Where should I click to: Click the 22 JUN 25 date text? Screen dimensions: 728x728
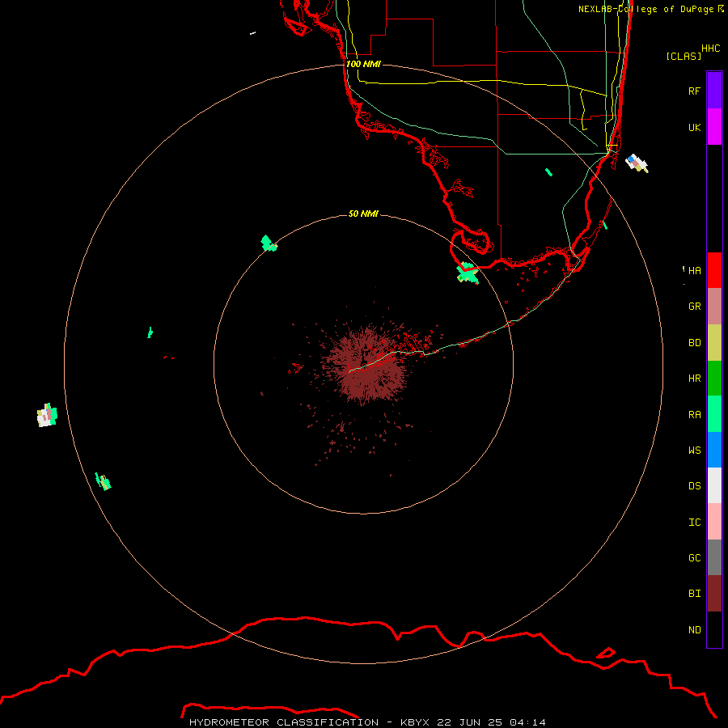click(x=469, y=722)
